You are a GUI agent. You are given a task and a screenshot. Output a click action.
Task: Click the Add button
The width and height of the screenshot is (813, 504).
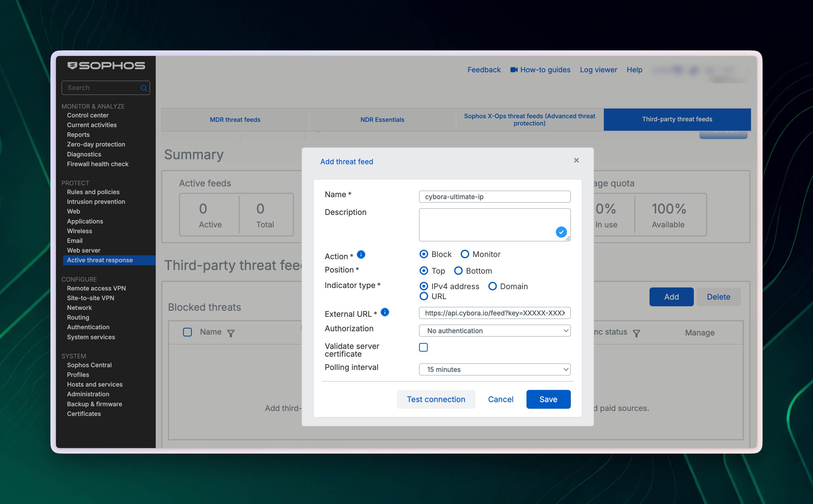(671, 297)
